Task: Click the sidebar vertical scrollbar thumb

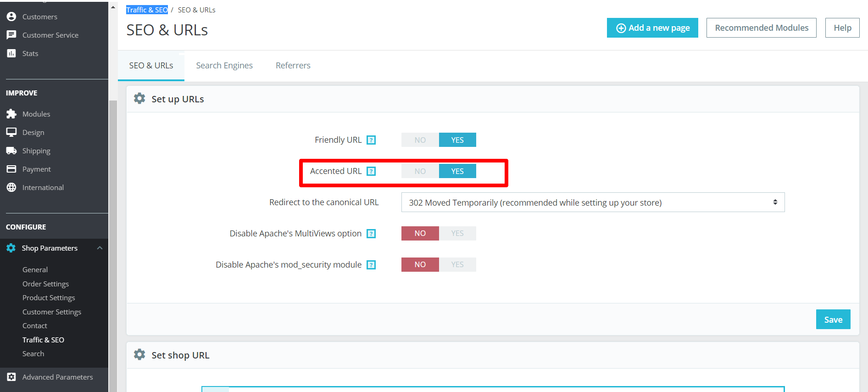Action: [x=113, y=246]
